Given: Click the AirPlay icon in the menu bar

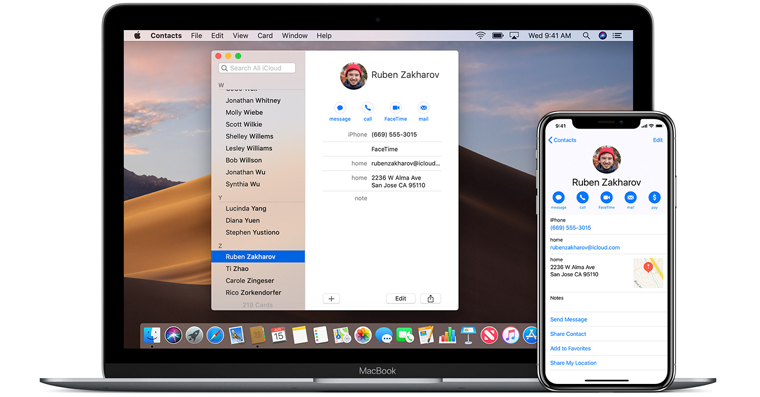Looking at the screenshot, I should pyautogui.click(x=514, y=35).
